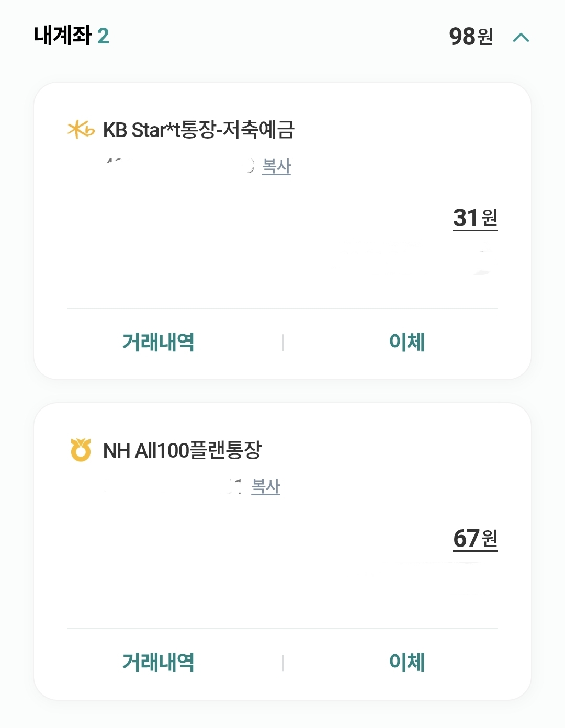The height and width of the screenshot is (728, 565).
Task: Tap the NH bank logo icon
Action: pyautogui.click(x=81, y=450)
